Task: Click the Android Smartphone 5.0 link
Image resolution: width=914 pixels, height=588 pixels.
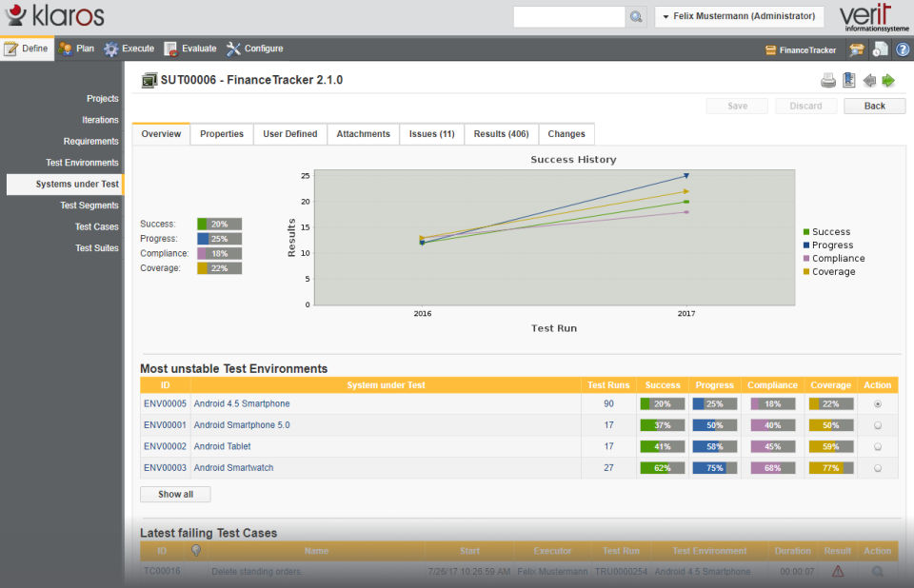Action: pos(241,425)
